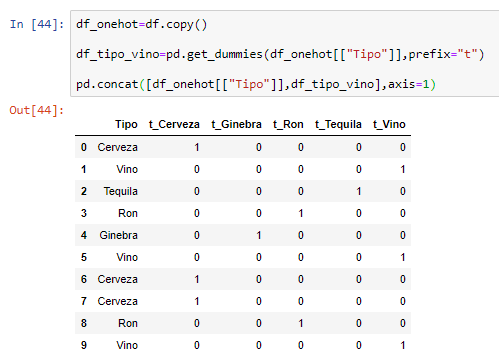Click the pd.get_dummies code line
499x364 pixels.
(x=280, y=54)
